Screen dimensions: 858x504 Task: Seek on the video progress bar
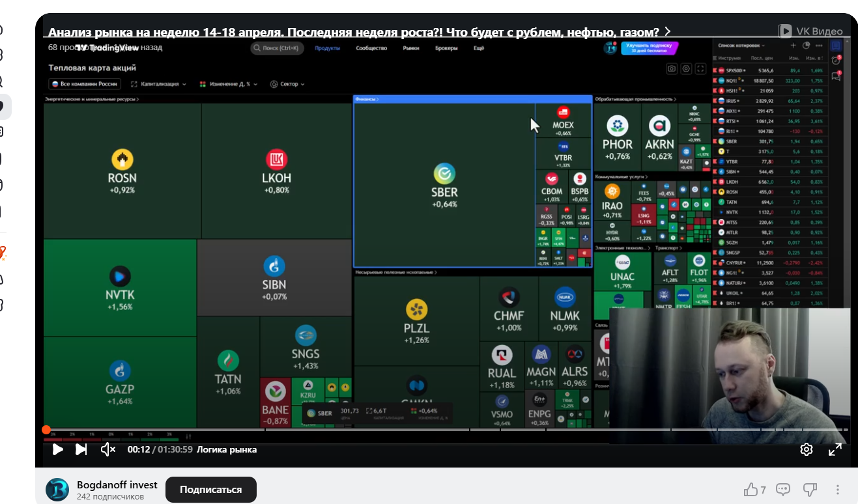(x=446, y=430)
